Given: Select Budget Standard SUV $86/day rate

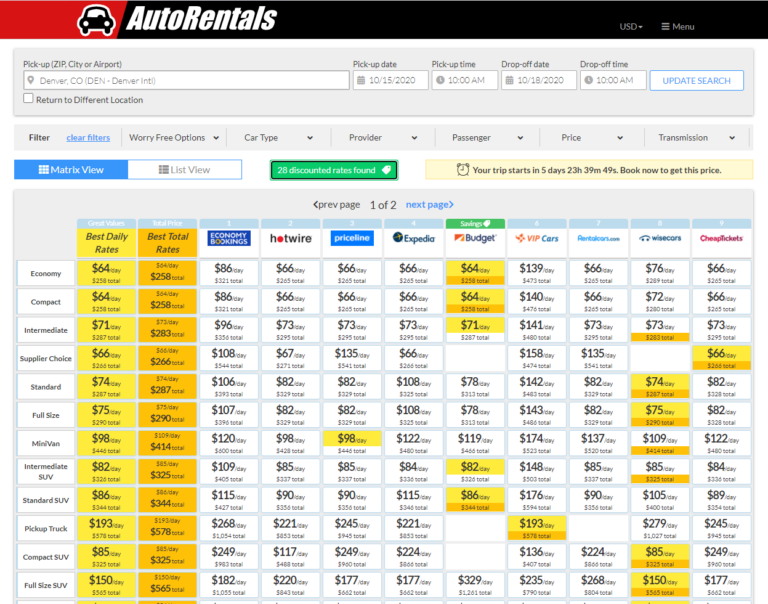Looking at the screenshot, I should [x=475, y=500].
